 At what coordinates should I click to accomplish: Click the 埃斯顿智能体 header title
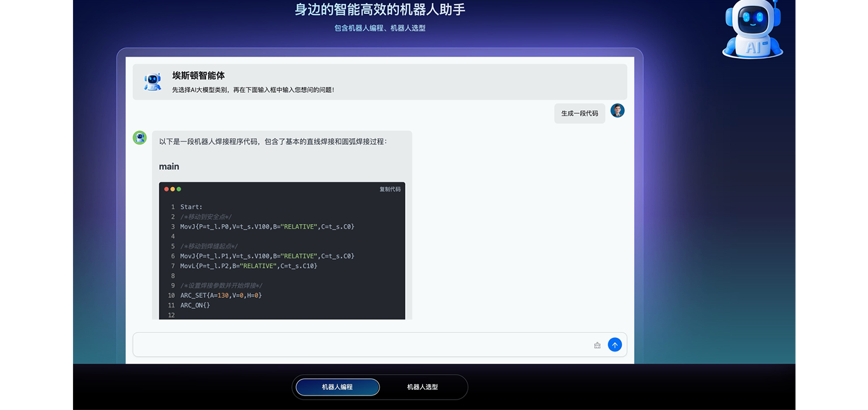199,76
